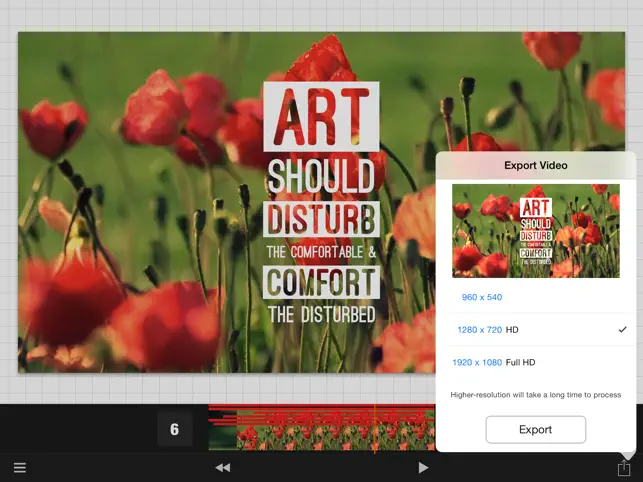Click the Export Video popover title

click(535, 165)
